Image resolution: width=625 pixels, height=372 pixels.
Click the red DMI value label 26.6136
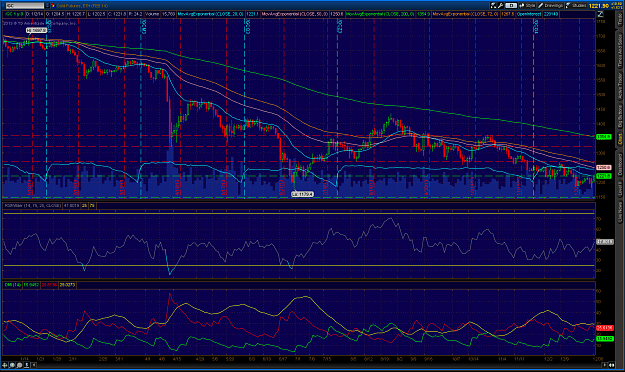tap(604, 328)
